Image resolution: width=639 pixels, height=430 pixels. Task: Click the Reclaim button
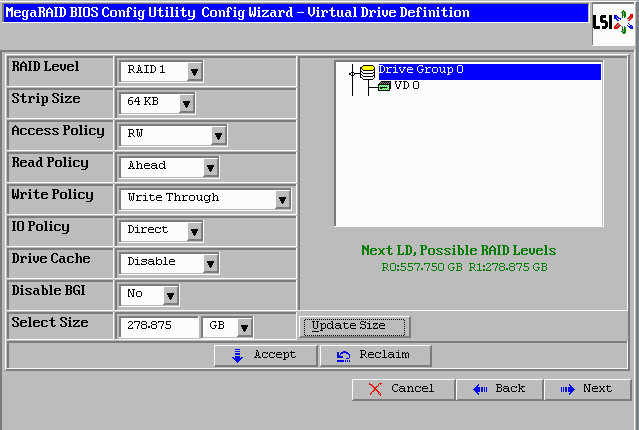[376, 355]
